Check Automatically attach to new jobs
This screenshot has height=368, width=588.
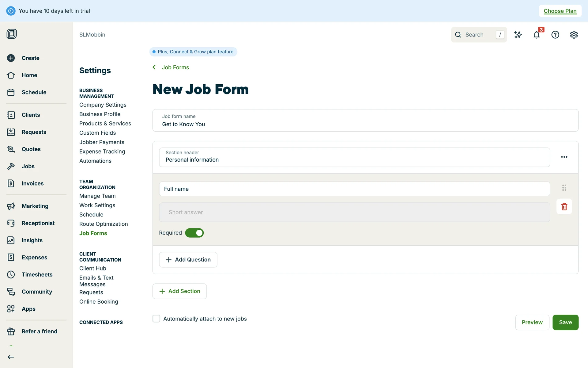coord(156,319)
